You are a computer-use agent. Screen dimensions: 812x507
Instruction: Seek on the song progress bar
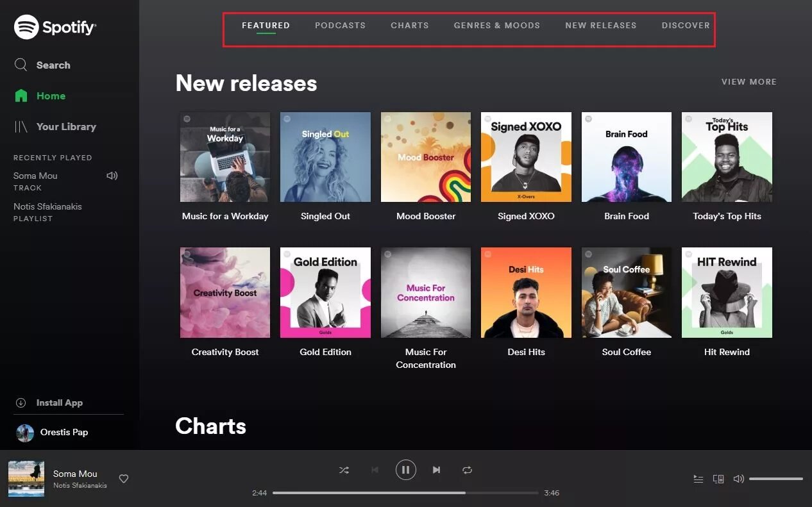coord(405,493)
